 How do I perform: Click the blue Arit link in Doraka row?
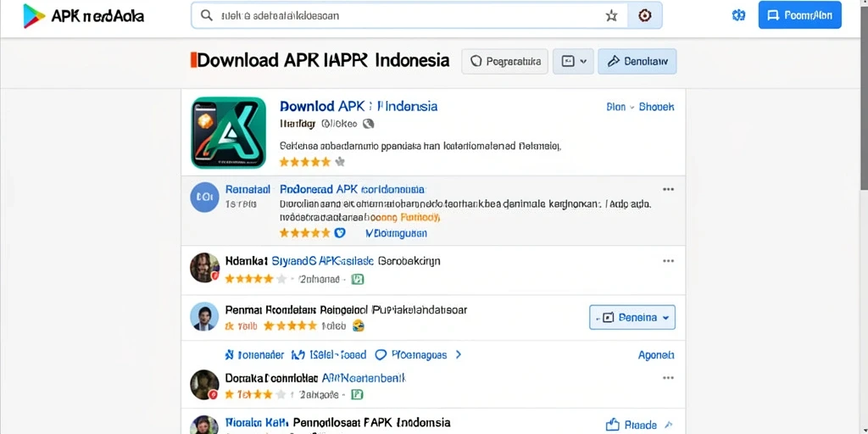(364, 378)
